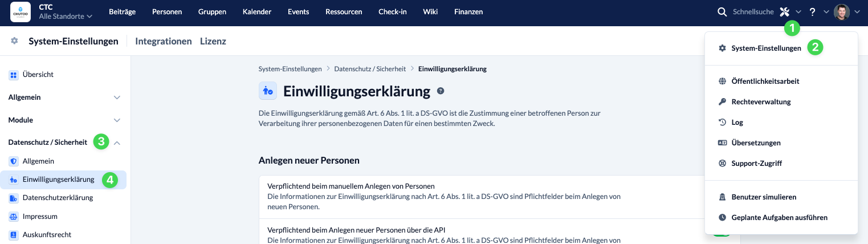Expand the Module sidebar section
868x244 pixels.
(117, 120)
